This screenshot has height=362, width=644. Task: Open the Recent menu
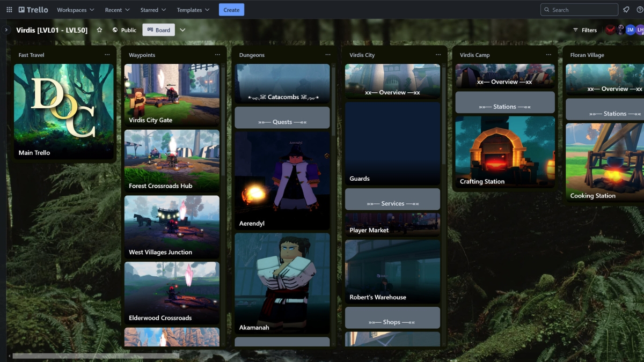coord(116,10)
